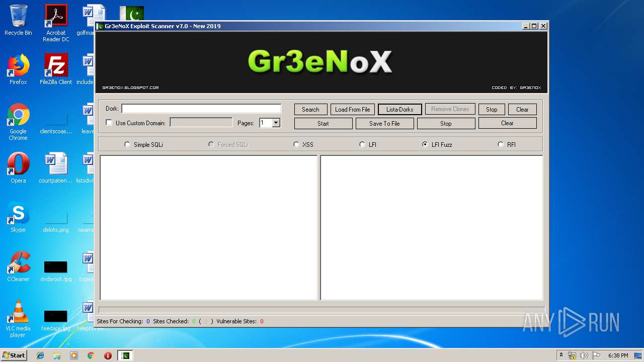Viewport: 644px width, 362px height.
Task: Open VLC media player desktop icon
Action: pos(18,319)
